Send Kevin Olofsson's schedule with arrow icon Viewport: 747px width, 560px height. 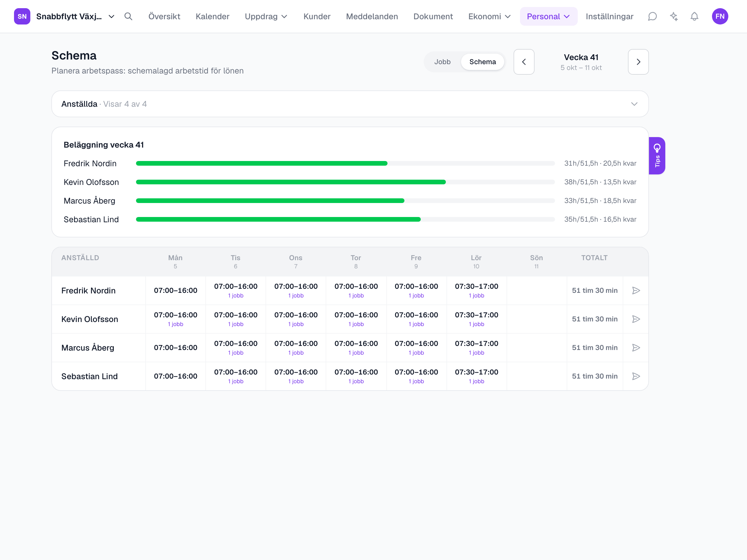tap(636, 319)
